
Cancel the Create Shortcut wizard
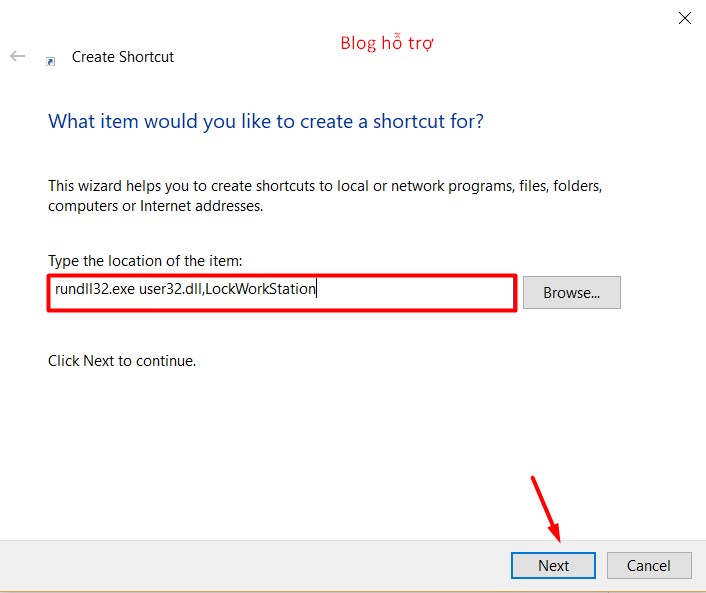pos(648,565)
